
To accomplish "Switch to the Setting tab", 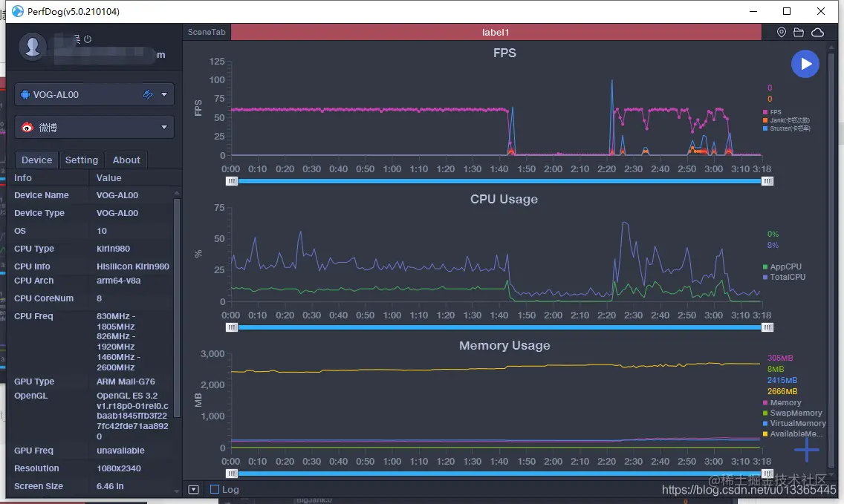I will (81, 160).
